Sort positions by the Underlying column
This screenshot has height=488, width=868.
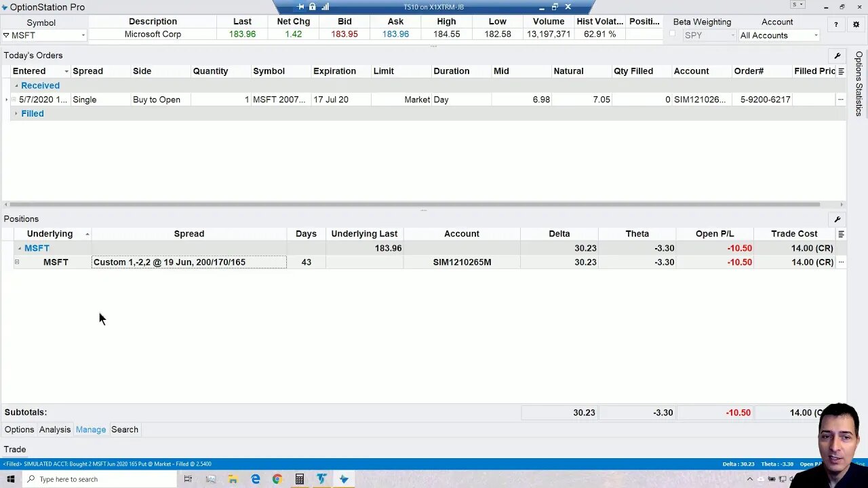pyautogui.click(x=53, y=234)
